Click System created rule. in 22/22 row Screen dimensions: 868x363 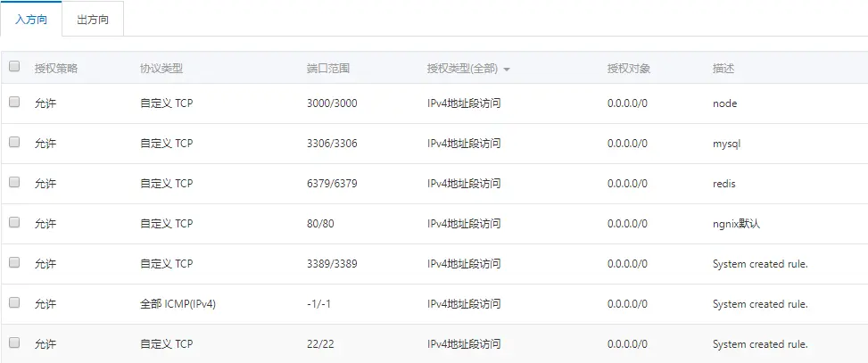[x=760, y=344]
